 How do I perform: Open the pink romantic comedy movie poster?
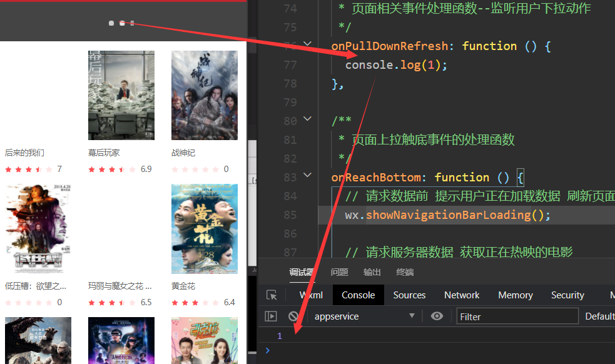(x=205, y=340)
